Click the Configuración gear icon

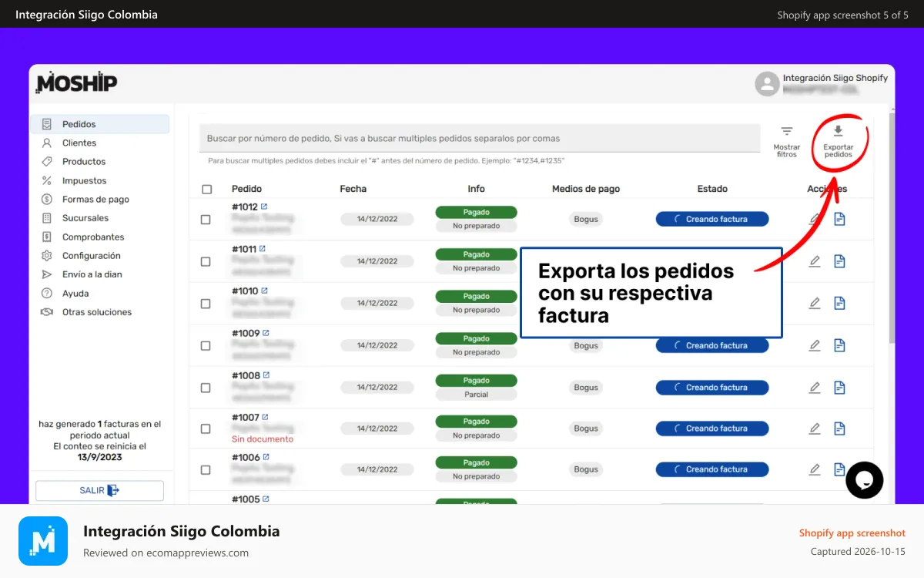[47, 256]
